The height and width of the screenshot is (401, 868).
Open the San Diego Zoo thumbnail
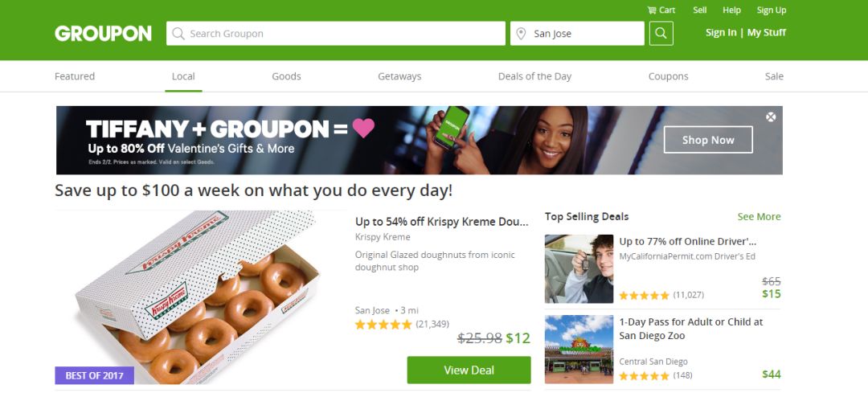pyautogui.click(x=579, y=350)
